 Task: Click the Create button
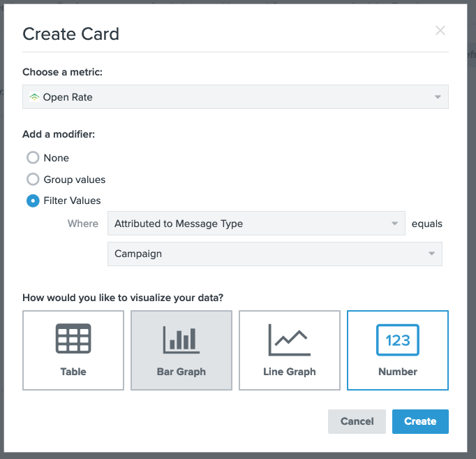coord(420,421)
